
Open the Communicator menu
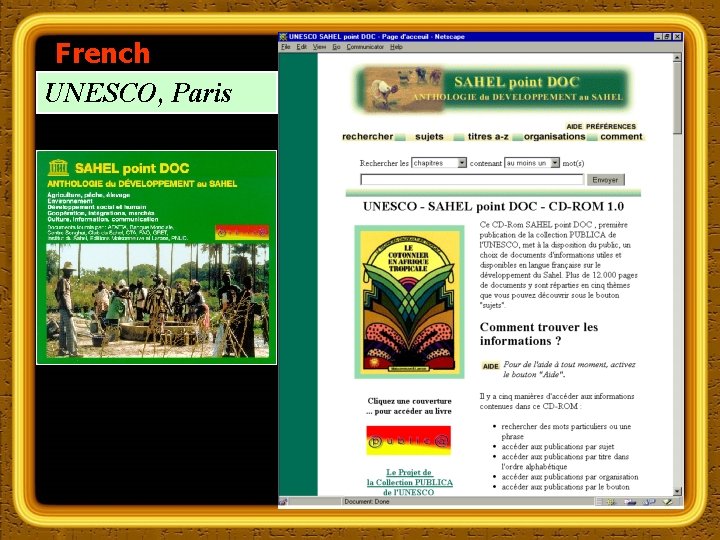tap(365, 47)
